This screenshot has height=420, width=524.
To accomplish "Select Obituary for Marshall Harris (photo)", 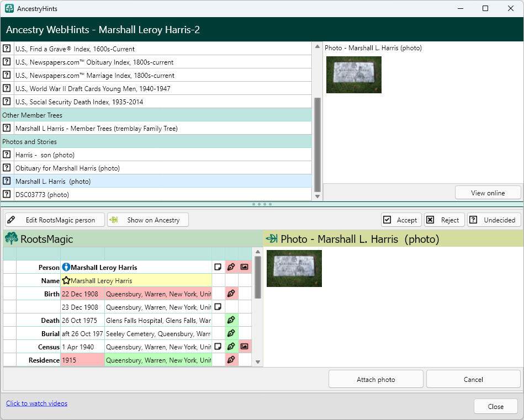I will tap(163, 168).
